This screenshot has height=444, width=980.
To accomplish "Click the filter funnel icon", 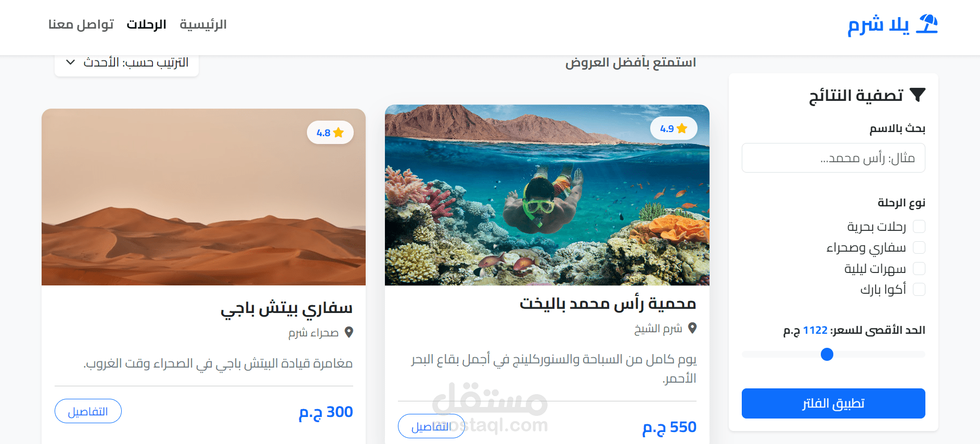I will (918, 95).
